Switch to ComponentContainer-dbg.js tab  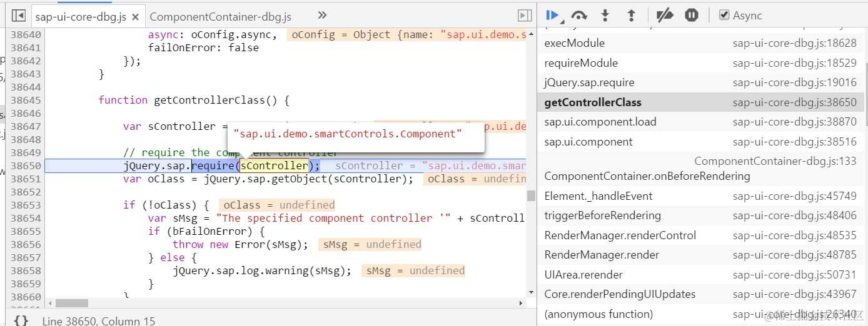pyautogui.click(x=221, y=17)
